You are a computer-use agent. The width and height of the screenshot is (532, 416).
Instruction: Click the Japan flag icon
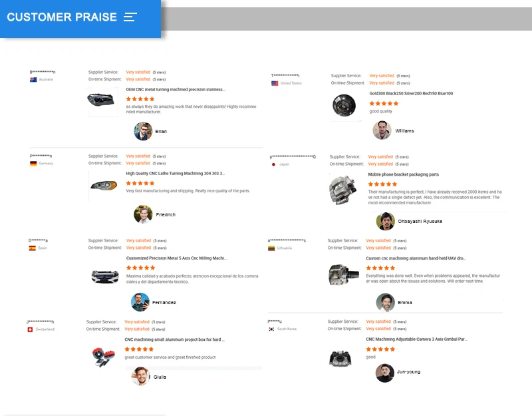(x=273, y=164)
